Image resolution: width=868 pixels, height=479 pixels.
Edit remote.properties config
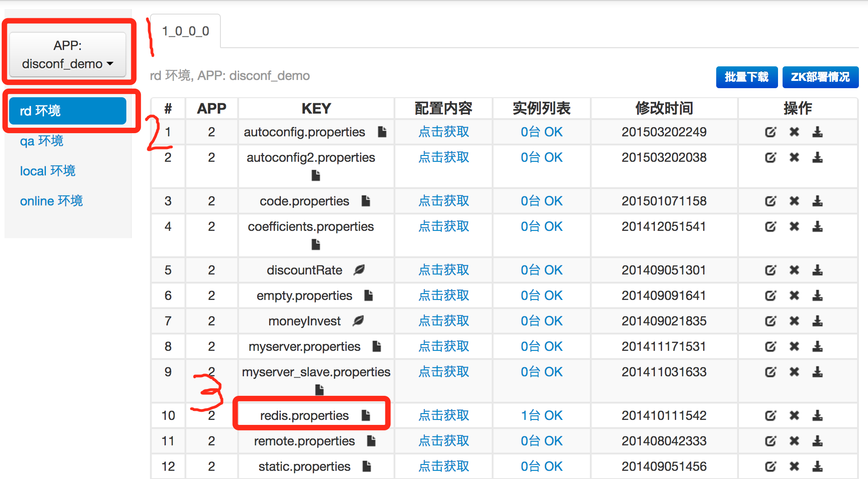coord(770,441)
